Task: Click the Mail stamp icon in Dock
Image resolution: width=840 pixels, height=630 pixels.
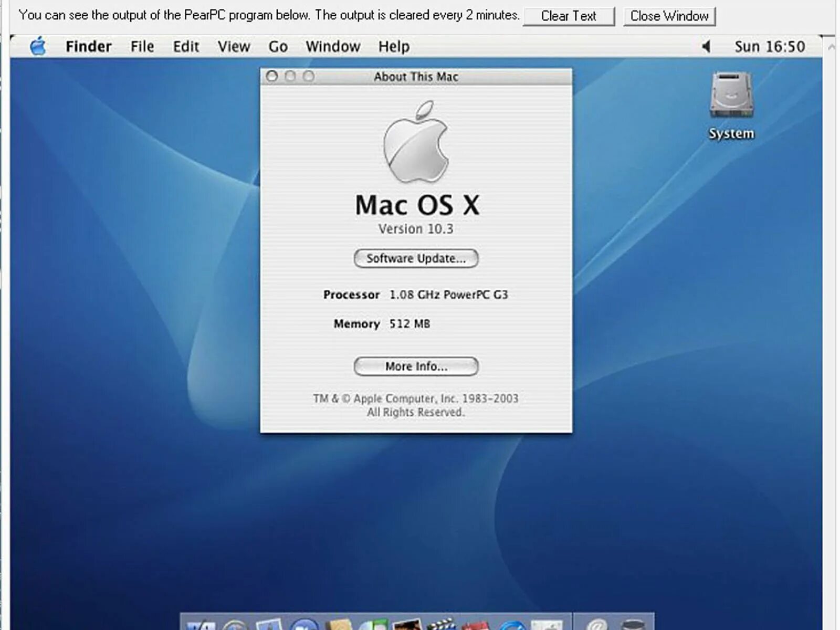Action: click(x=269, y=624)
